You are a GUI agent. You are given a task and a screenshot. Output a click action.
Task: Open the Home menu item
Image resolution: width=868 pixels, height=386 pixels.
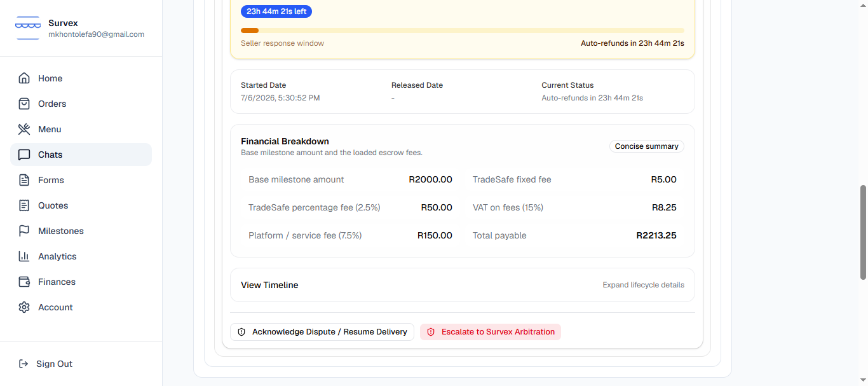click(x=50, y=78)
